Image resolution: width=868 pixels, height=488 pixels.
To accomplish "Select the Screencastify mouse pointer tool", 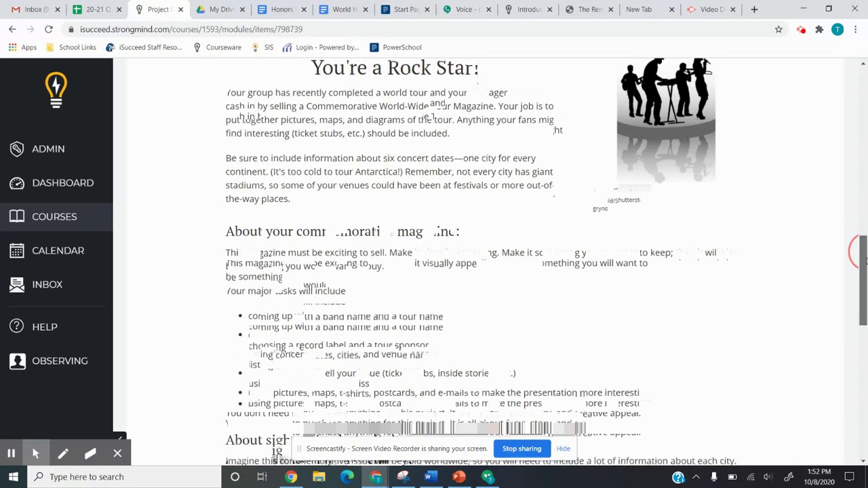I will pyautogui.click(x=36, y=453).
